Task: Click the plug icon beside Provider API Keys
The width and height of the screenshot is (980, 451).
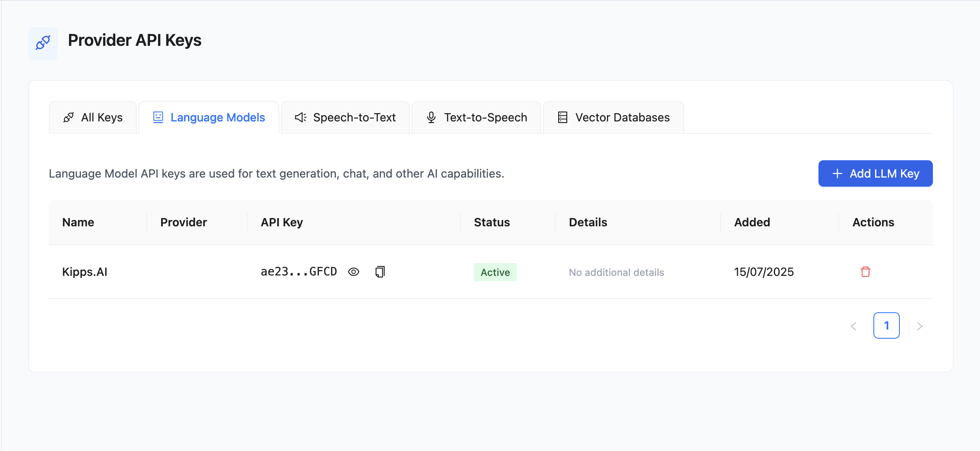Action: pos(43,43)
